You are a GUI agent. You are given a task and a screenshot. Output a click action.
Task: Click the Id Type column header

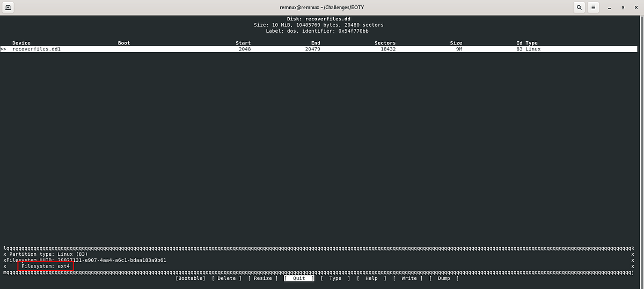pos(527,43)
